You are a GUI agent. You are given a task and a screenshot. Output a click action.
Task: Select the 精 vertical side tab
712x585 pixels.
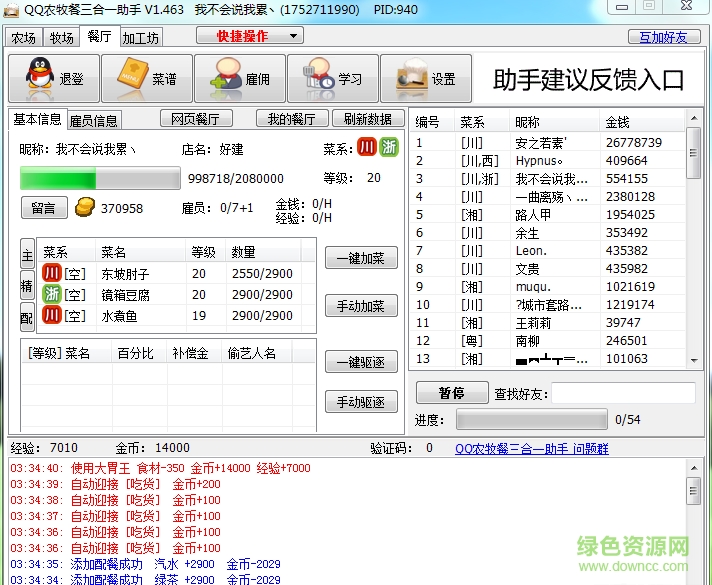(27, 286)
